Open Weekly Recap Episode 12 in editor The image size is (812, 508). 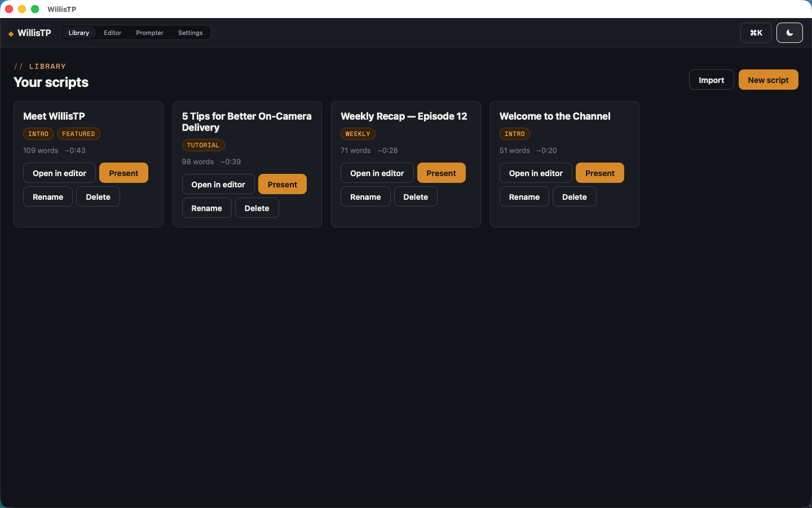[x=377, y=173]
